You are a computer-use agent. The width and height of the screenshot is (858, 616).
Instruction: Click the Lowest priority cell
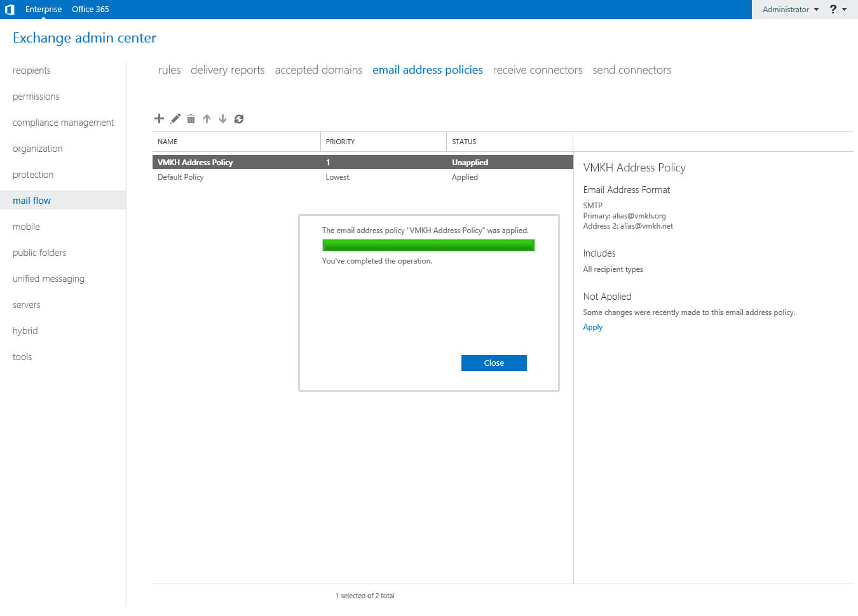(337, 177)
